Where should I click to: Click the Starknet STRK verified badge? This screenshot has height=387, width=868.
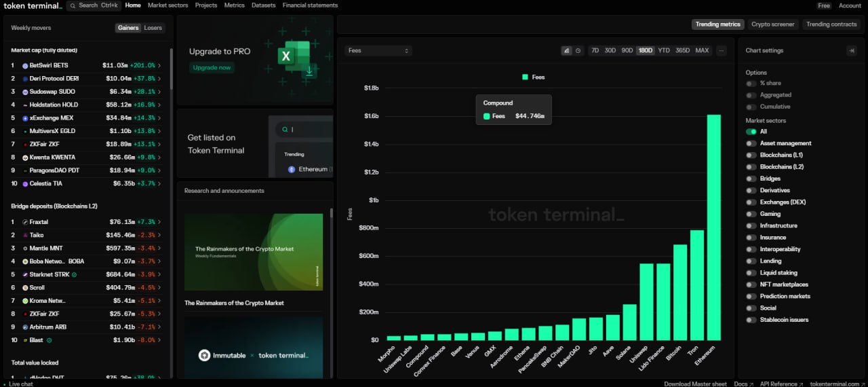pyautogui.click(x=74, y=275)
